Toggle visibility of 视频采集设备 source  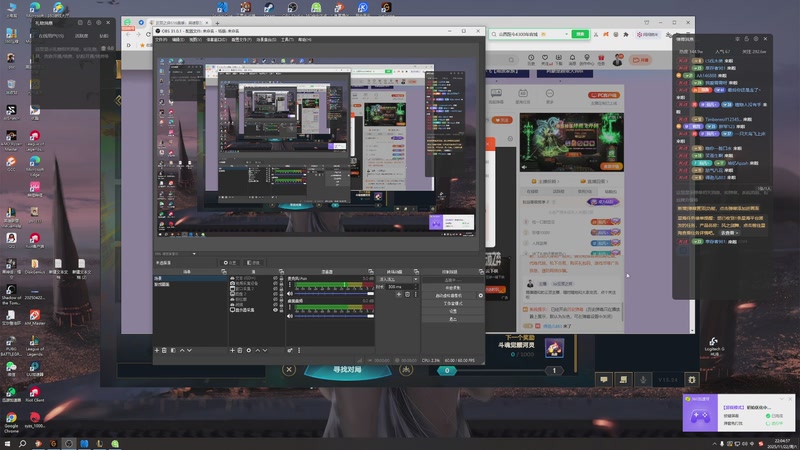tap(276, 284)
